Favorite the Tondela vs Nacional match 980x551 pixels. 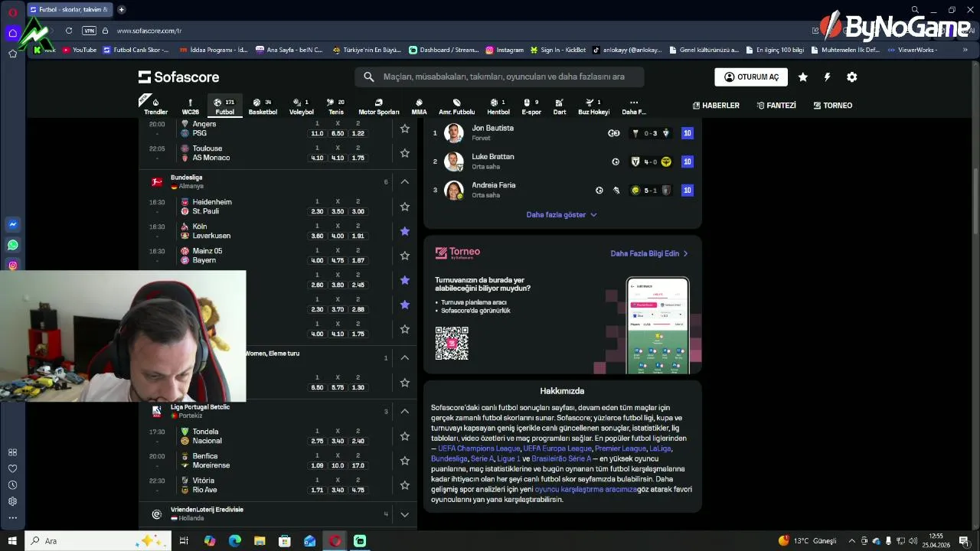(x=405, y=436)
